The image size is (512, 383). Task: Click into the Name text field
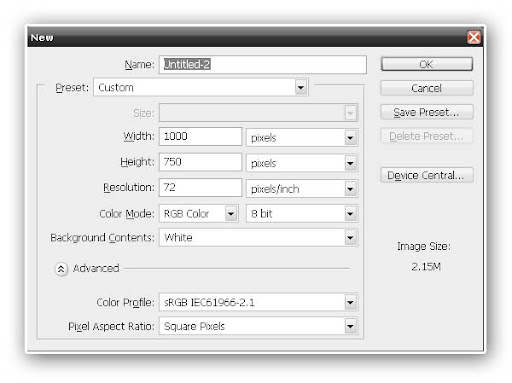(263, 64)
